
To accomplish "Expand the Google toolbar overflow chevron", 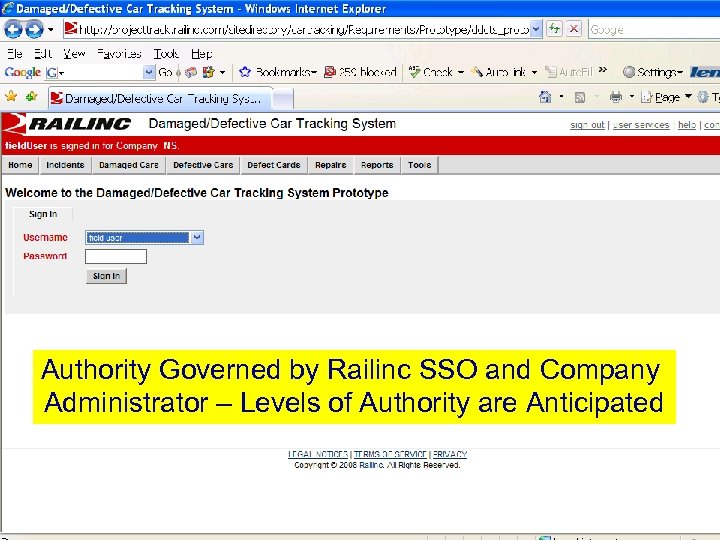I will click(x=603, y=70).
